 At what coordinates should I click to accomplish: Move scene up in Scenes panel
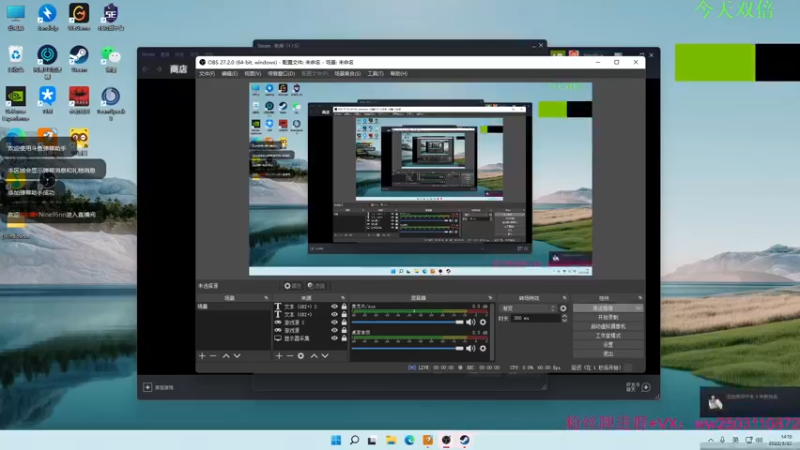click(x=226, y=356)
